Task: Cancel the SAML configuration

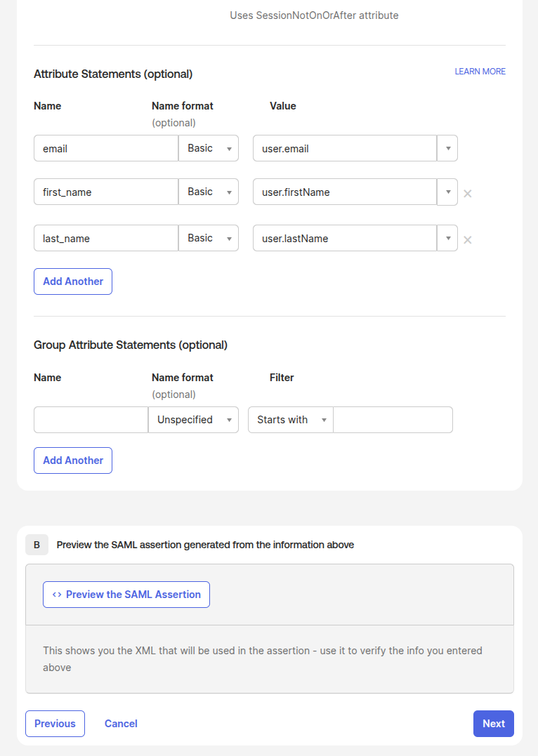Action: (121, 724)
